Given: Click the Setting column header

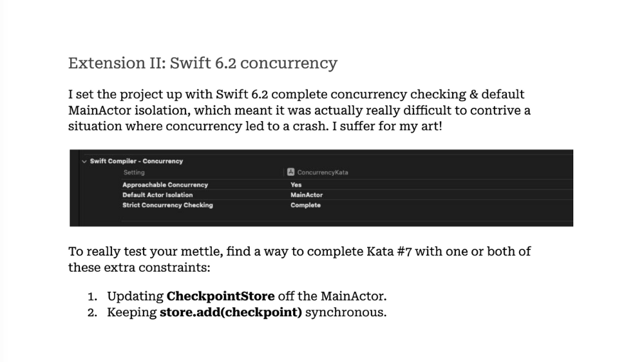Looking at the screenshot, I should (134, 173).
